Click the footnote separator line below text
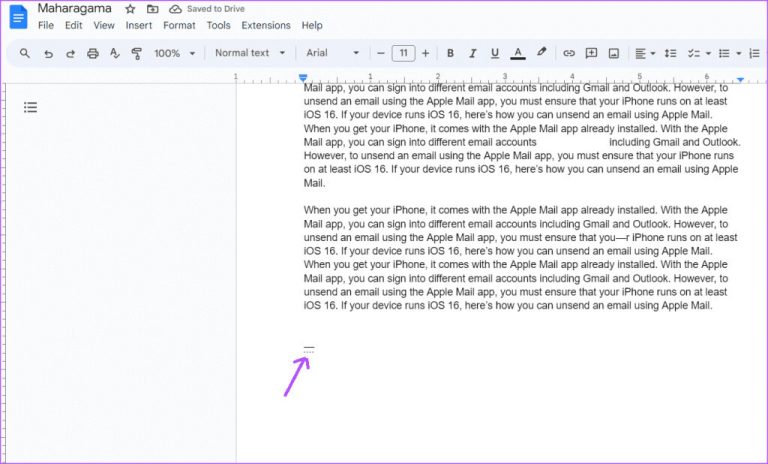Viewport: 768px width, 464px height. tap(309, 347)
